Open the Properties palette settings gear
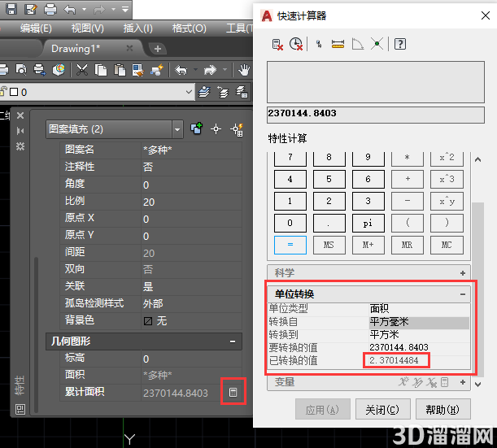 click(20, 146)
